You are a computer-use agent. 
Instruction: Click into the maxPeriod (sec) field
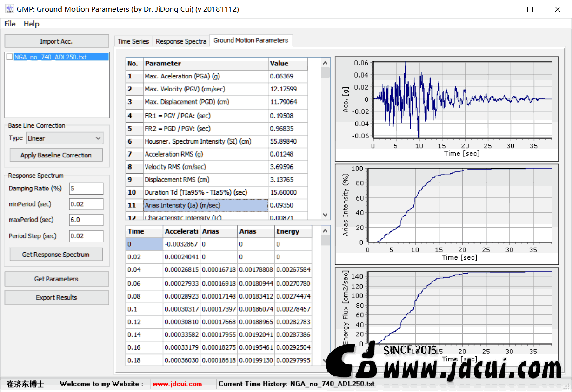[x=86, y=220]
